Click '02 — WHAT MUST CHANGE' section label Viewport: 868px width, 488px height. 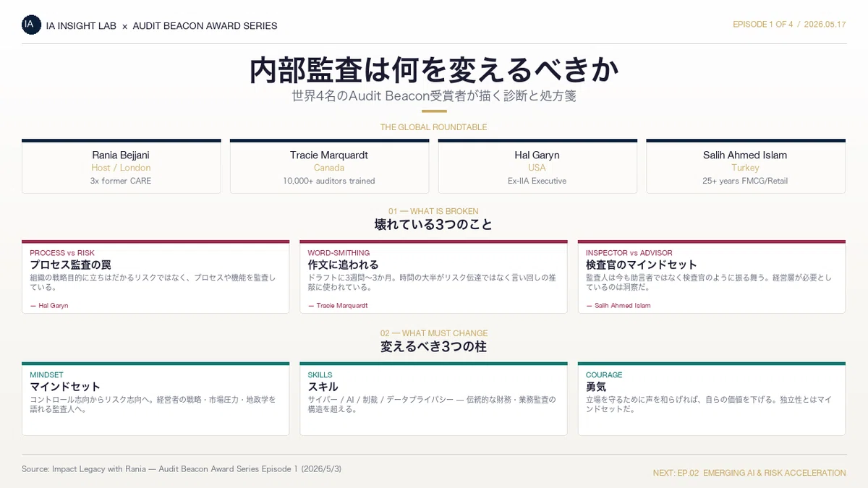pos(434,333)
